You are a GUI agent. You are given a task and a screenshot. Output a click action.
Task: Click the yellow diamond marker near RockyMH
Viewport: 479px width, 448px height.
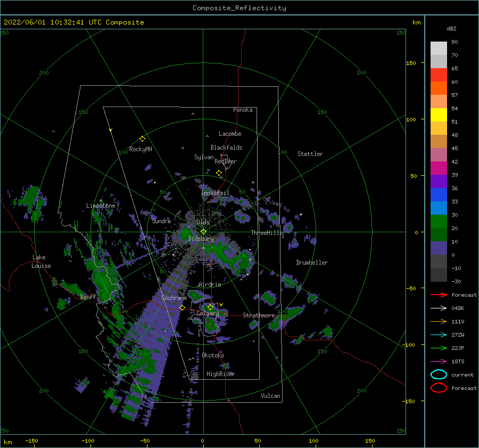pyautogui.click(x=142, y=139)
